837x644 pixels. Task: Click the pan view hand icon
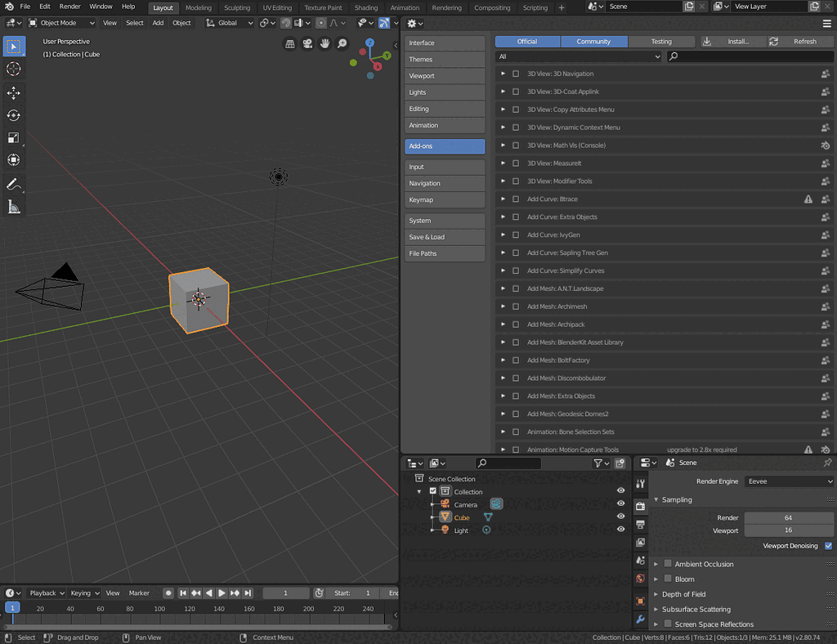click(x=325, y=44)
